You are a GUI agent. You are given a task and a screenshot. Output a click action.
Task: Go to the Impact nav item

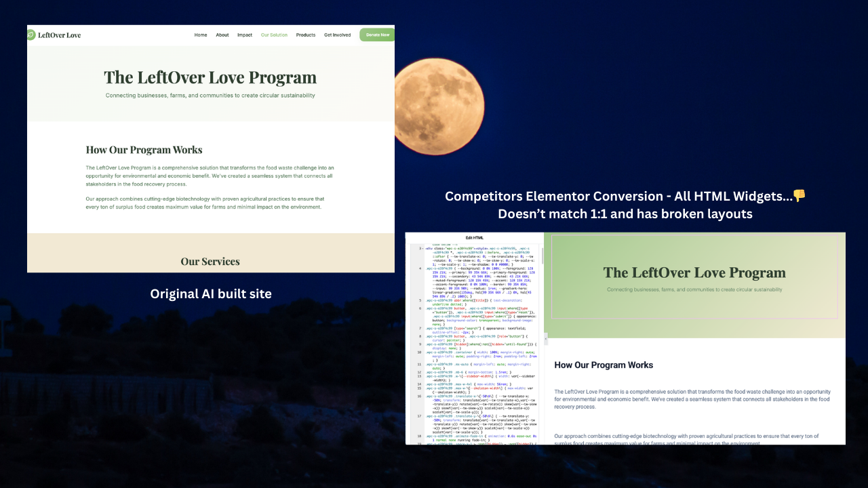[245, 35]
